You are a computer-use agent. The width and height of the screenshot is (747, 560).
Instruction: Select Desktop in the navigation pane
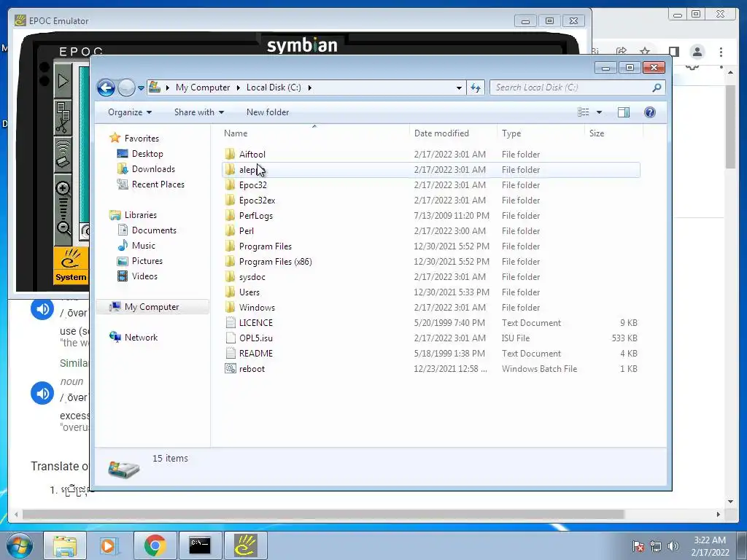147,154
